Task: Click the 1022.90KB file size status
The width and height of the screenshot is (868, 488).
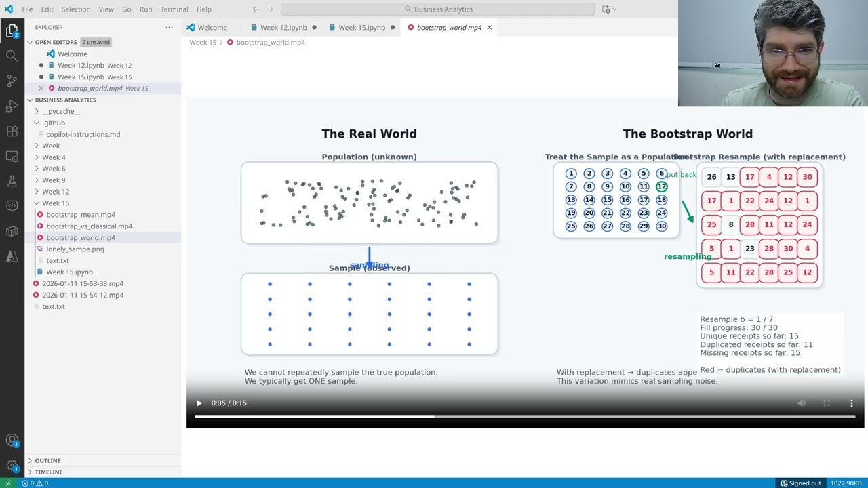Action: pyautogui.click(x=846, y=483)
